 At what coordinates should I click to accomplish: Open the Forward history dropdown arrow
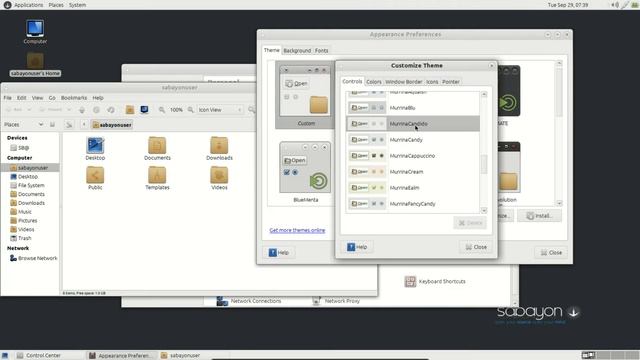point(69,110)
